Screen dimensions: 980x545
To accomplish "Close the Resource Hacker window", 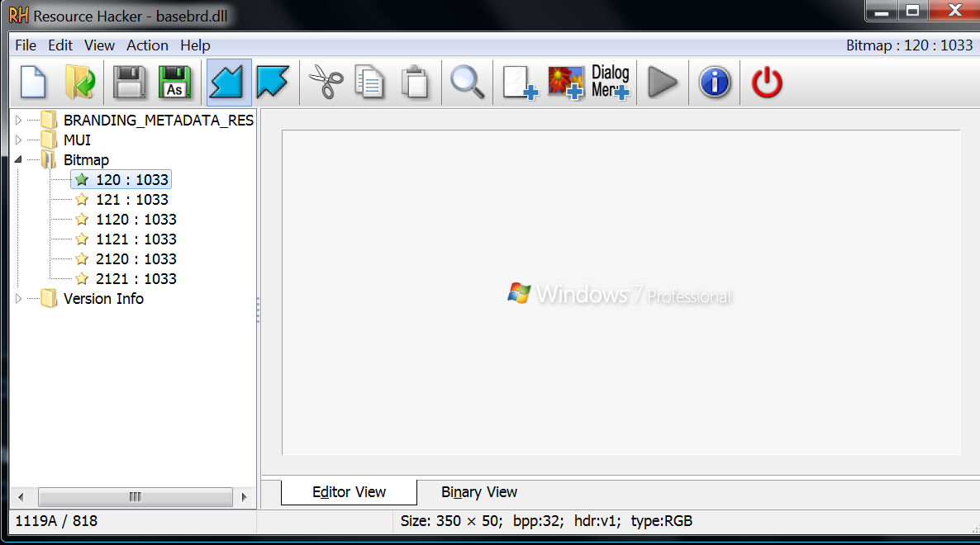I will tap(954, 11).
